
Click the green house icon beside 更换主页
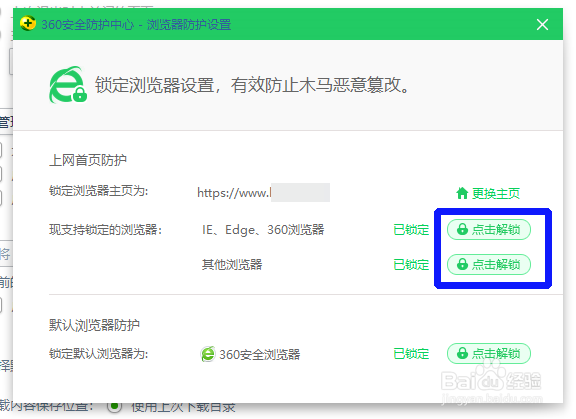click(462, 193)
